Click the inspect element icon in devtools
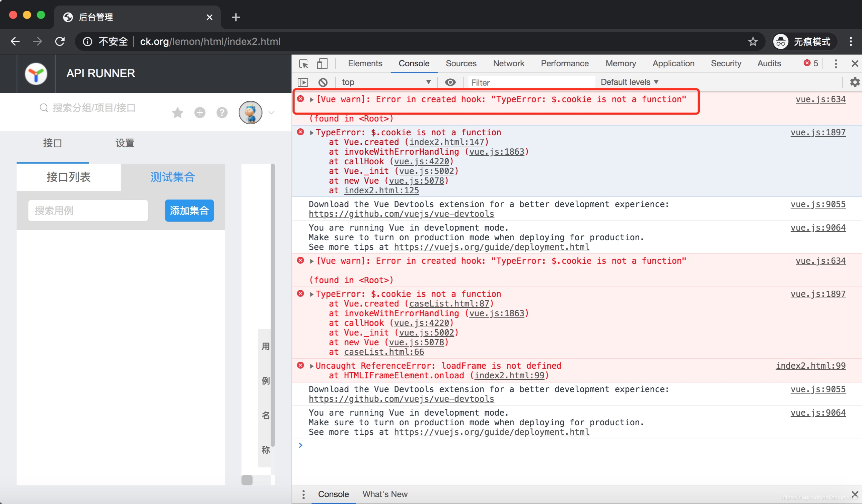The width and height of the screenshot is (862, 504). coord(304,64)
